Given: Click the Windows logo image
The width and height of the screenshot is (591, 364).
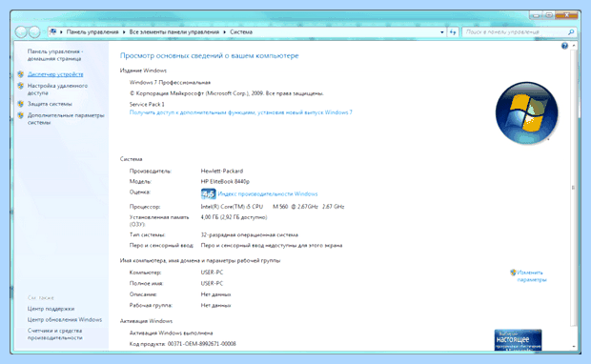Looking at the screenshot, I should click(526, 112).
